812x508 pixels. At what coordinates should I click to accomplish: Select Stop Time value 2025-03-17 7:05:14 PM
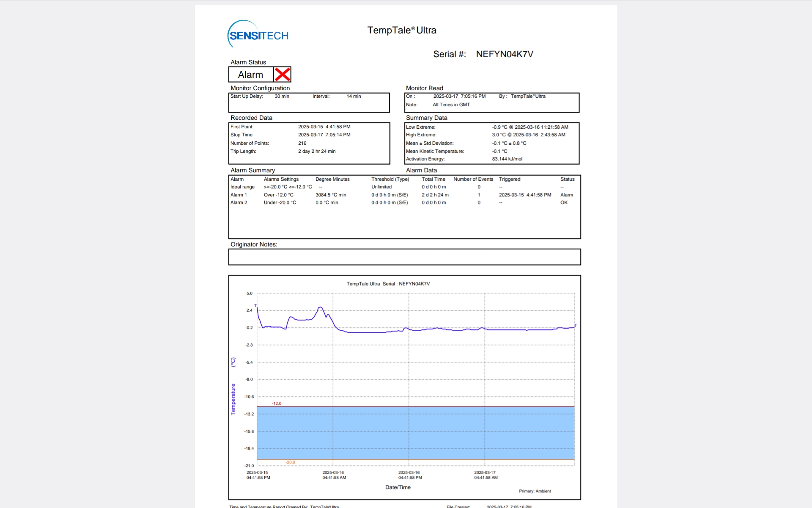tap(324, 135)
